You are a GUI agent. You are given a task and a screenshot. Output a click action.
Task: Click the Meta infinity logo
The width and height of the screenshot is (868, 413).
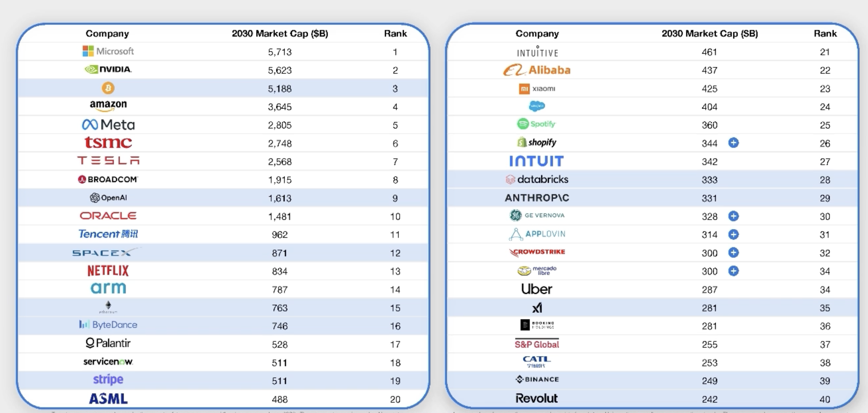[90, 125]
